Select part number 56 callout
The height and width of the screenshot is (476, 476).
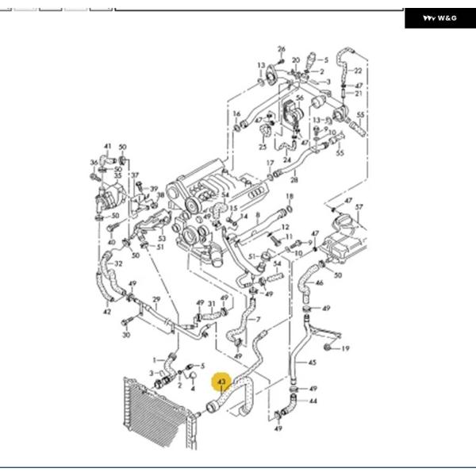click(299, 98)
